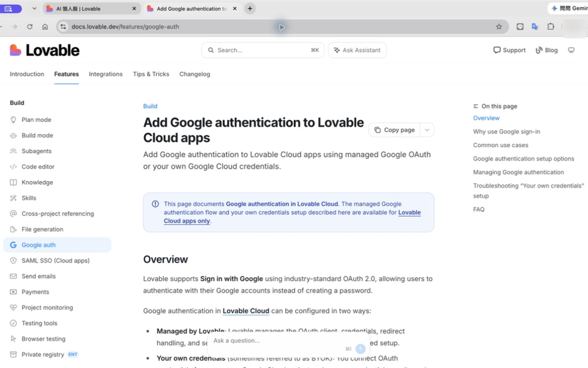Click the Copy page button
This screenshot has width=588, height=368.
tap(394, 130)
